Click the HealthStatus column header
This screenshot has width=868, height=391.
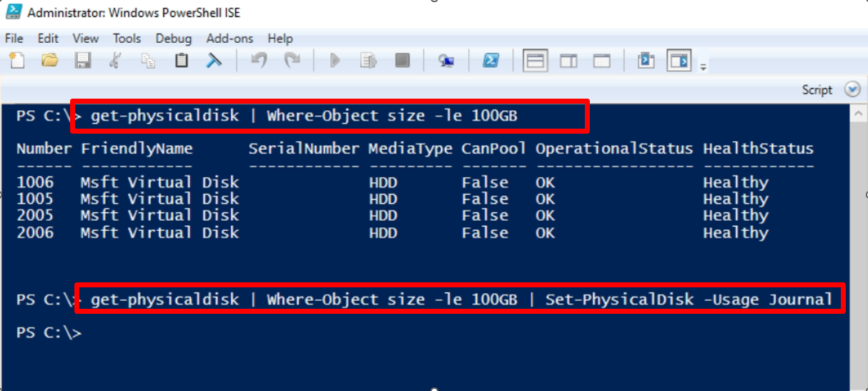(759, 149)
